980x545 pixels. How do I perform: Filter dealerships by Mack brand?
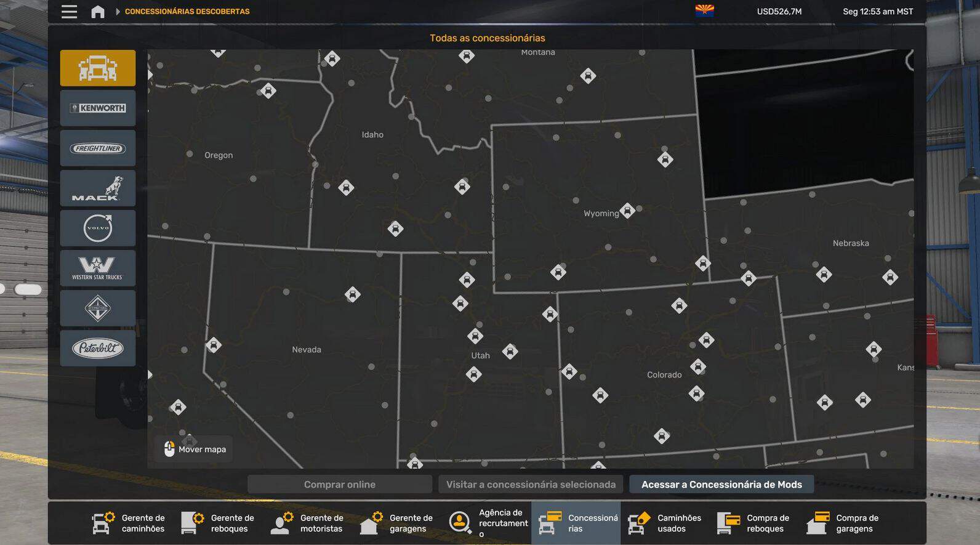[x=97, y=188]
